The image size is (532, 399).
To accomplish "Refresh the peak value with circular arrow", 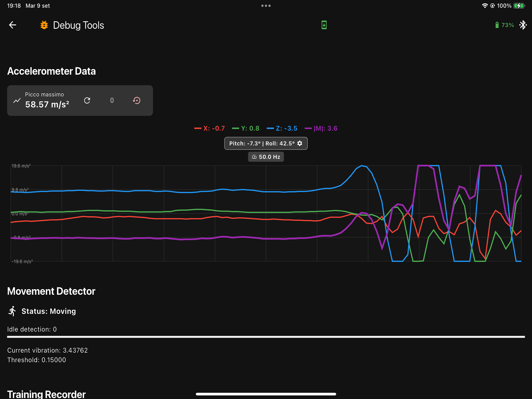I will point(87,100).
